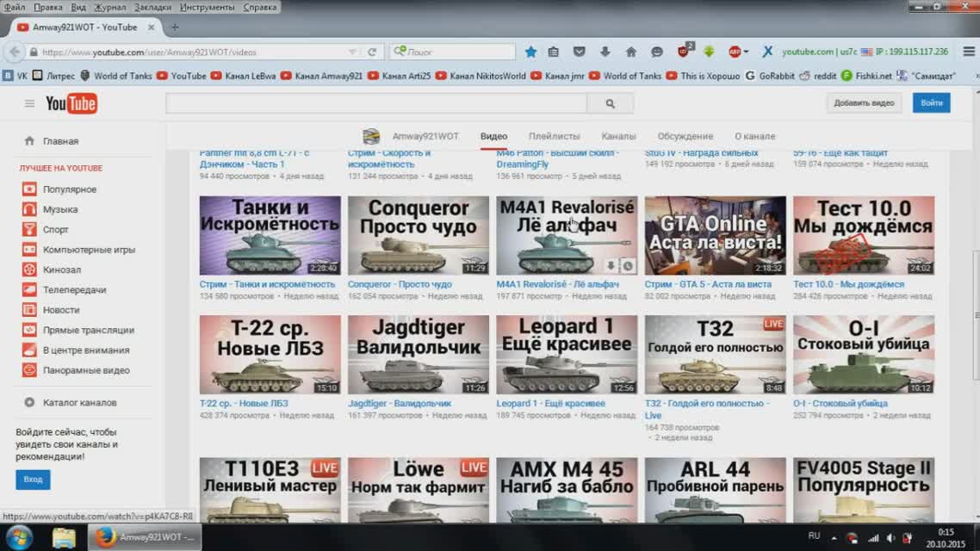Viewport: 980px width, 551px height.
Task: Open the Популярное sidebar icon
Action: pos(29,189)
